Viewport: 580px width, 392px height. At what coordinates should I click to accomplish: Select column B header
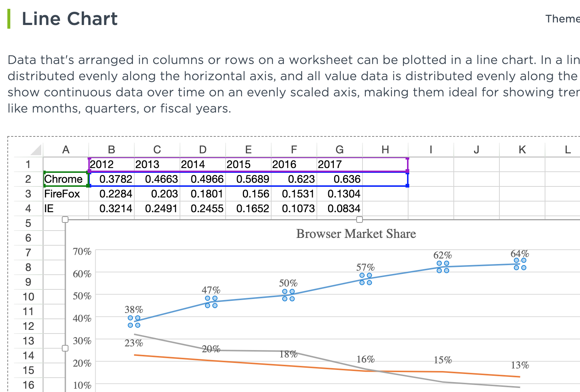[112, 150]
